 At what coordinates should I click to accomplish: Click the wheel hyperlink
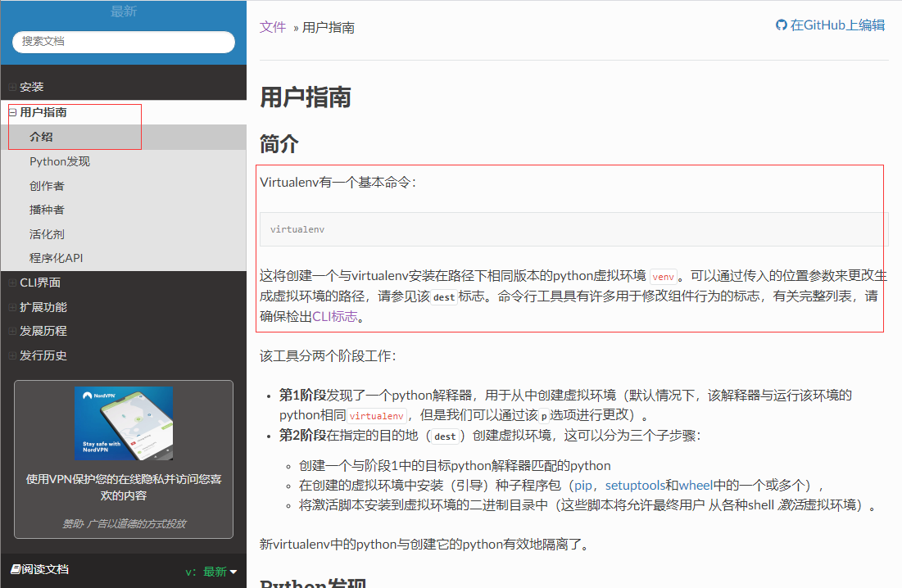click(697, 485)
